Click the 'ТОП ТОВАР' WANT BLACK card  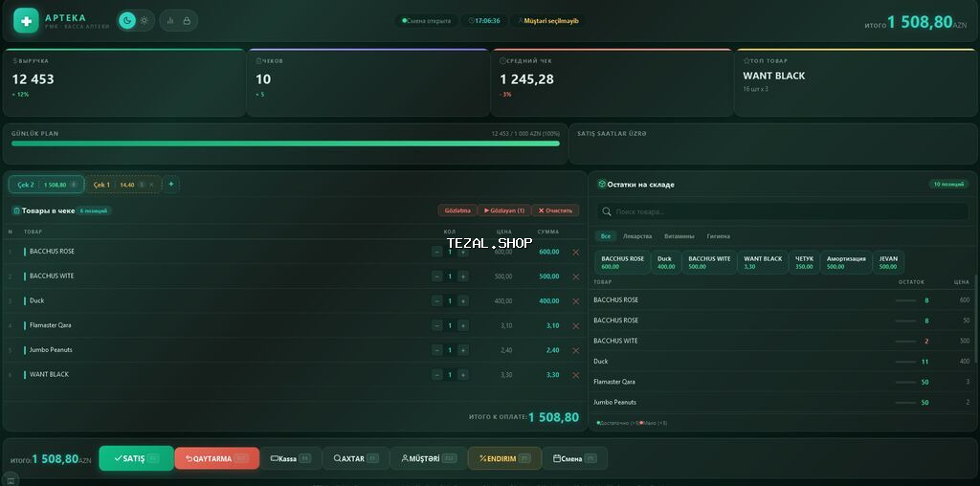(856, 83)
